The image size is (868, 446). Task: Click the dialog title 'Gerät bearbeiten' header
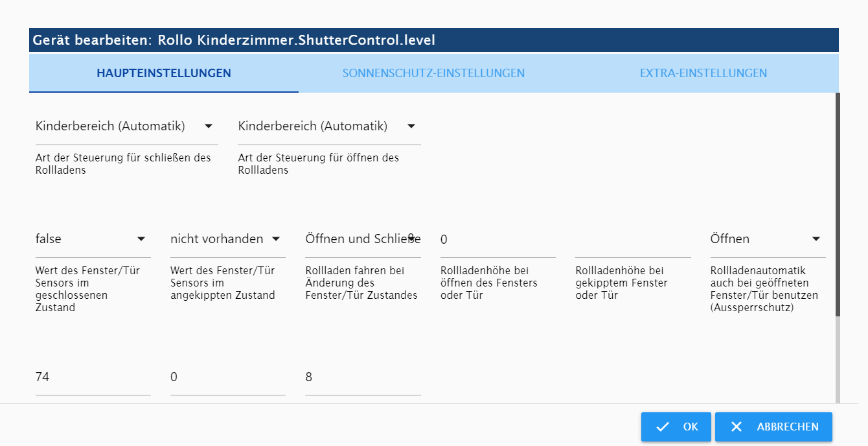pyautogui.click(x=234, y=40)
